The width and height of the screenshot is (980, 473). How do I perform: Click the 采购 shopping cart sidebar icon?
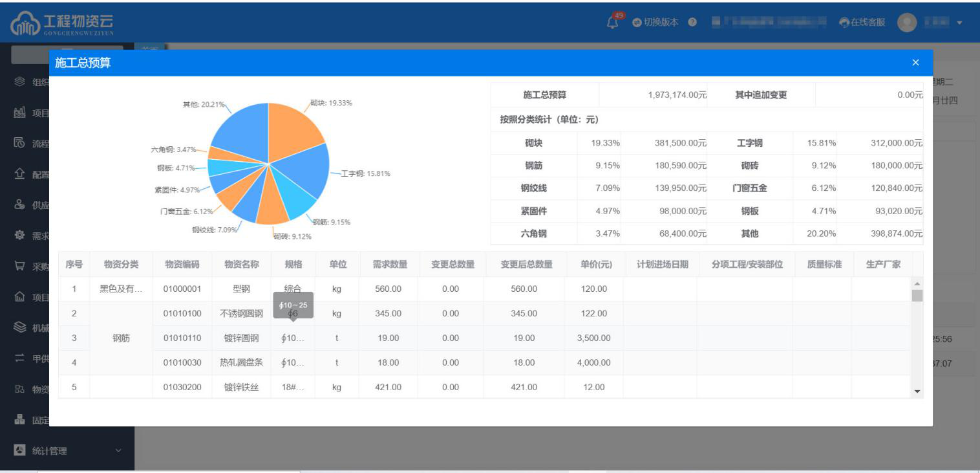click(x=19, y=267)
